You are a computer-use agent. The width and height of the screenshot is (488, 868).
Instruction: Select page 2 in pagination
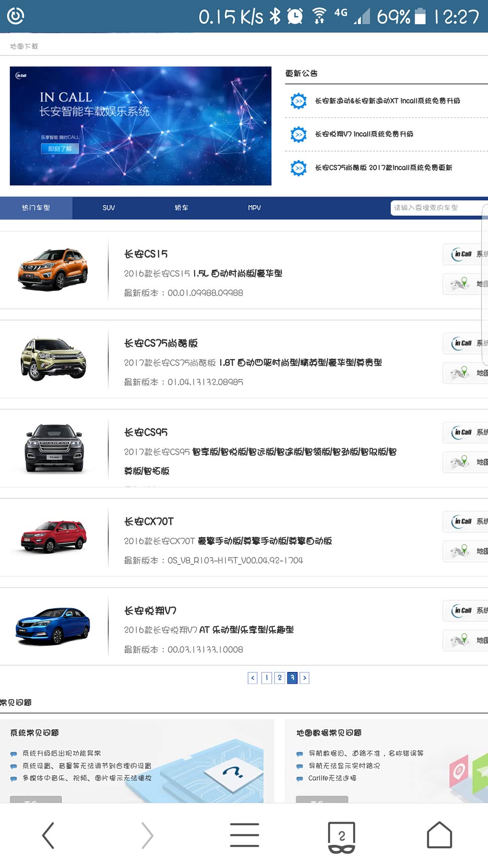(280, 678)
